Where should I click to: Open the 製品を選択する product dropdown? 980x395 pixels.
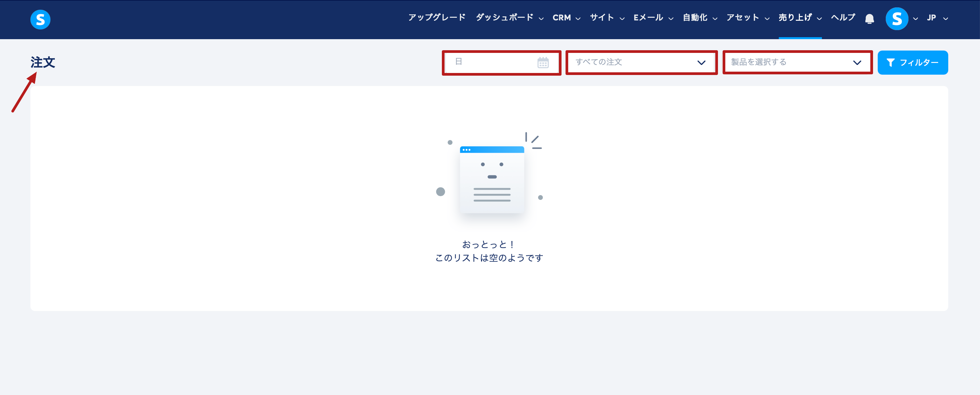[x=797, y=63]
